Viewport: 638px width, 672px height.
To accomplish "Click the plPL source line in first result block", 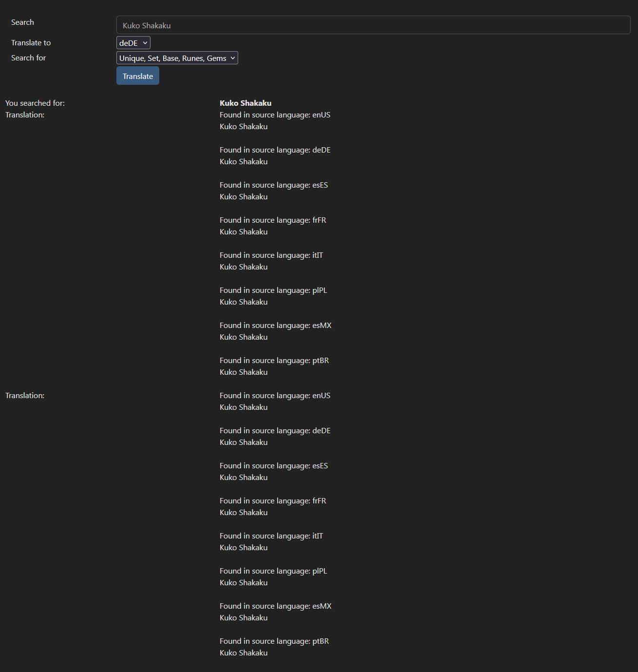I will [273, 290].
